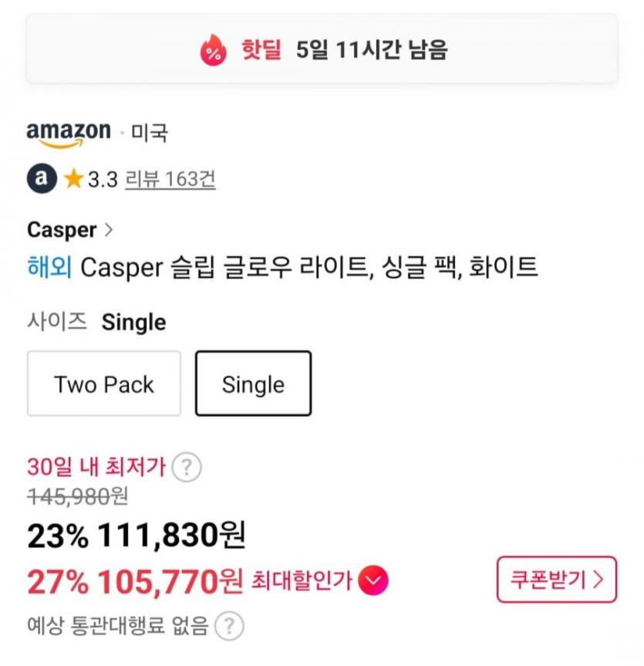This screenshot has width=644, height=666.
Task: Open help icon beside 30일 내 최저가
Action: [x=187, y=467]
